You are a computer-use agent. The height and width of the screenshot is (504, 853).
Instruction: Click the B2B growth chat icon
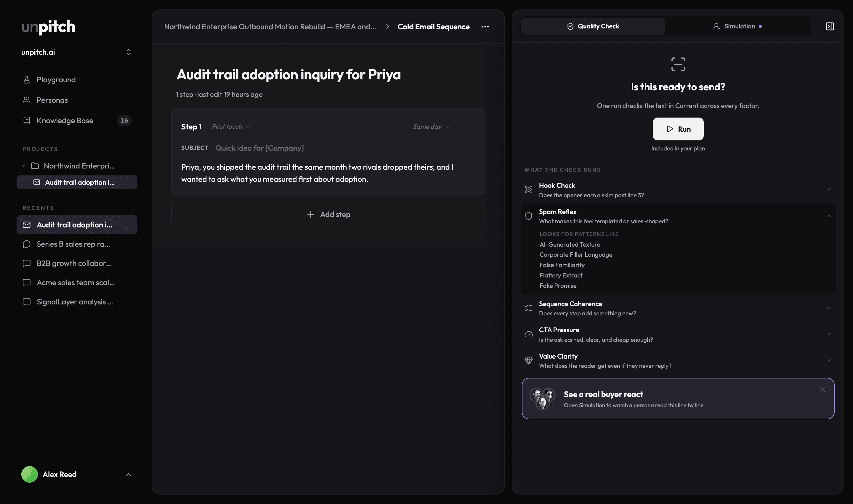tap(26, 264)
